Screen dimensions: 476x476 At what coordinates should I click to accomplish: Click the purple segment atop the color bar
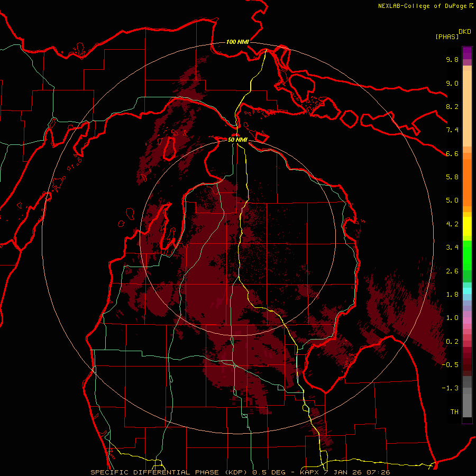[x=467, y=53]
